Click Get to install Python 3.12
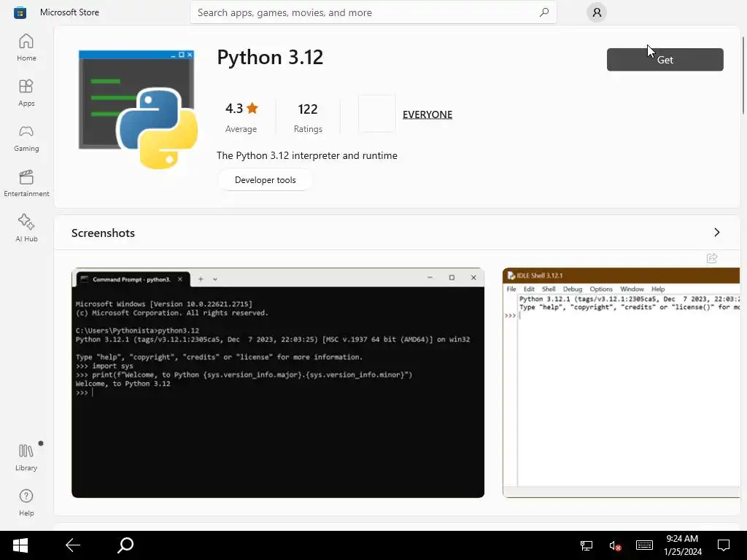This screenshot has height=560, width=747. pyautogui.click(x=665, y=60)
